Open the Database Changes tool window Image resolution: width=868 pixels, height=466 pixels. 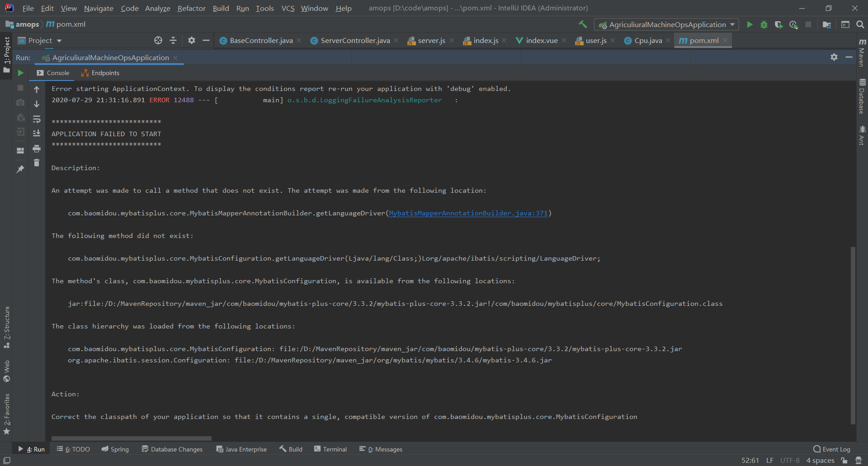pyautogui.click(x=172, y=449)
